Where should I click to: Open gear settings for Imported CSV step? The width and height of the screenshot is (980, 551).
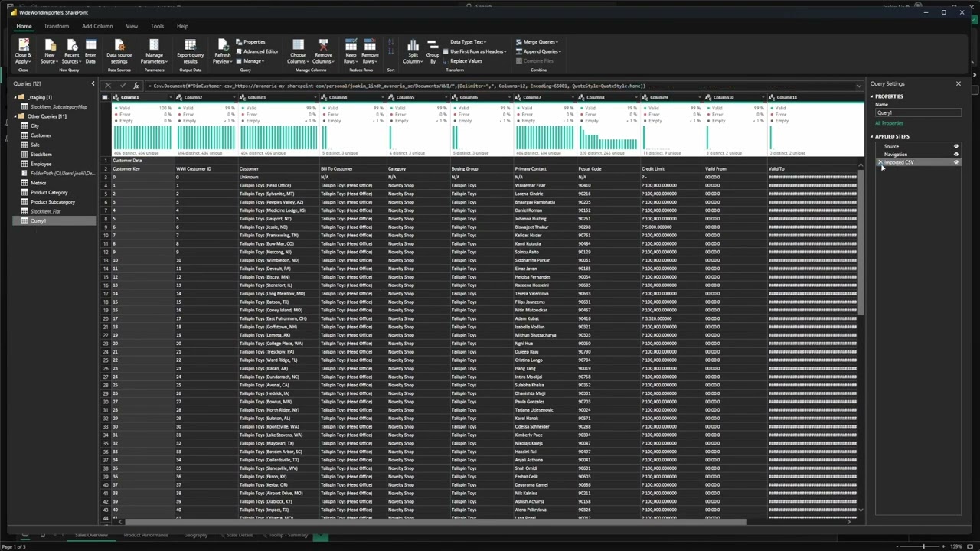pos(955,162)
